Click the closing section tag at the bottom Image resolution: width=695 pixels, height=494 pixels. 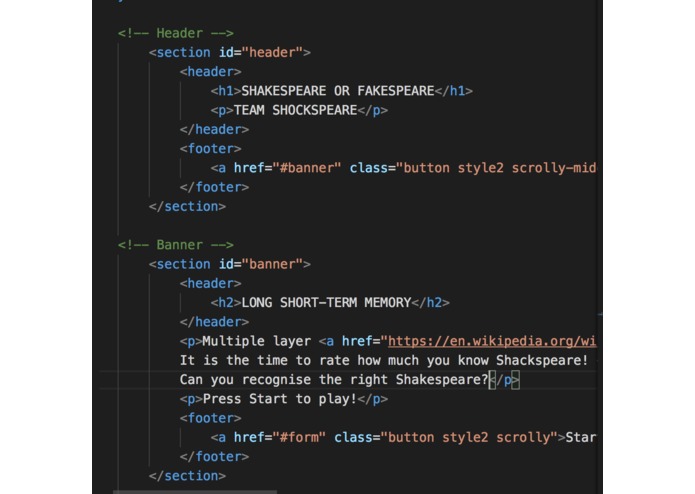[187, 476]
